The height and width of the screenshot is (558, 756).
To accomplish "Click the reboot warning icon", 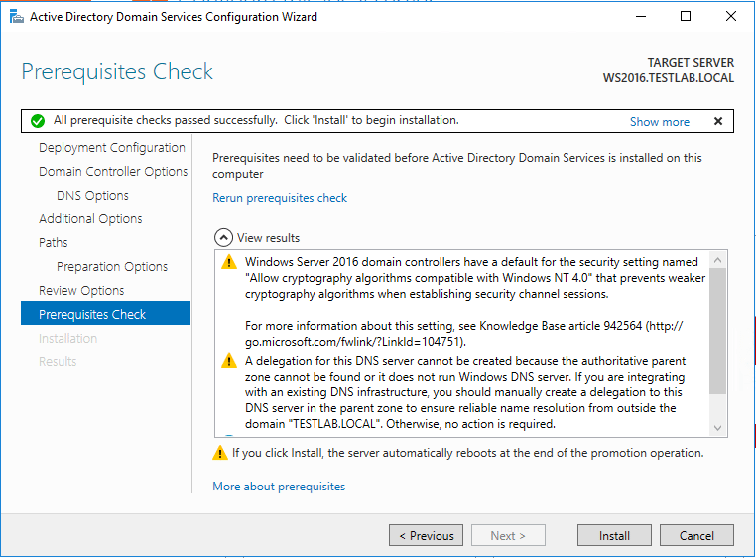I will pos(220,453).
